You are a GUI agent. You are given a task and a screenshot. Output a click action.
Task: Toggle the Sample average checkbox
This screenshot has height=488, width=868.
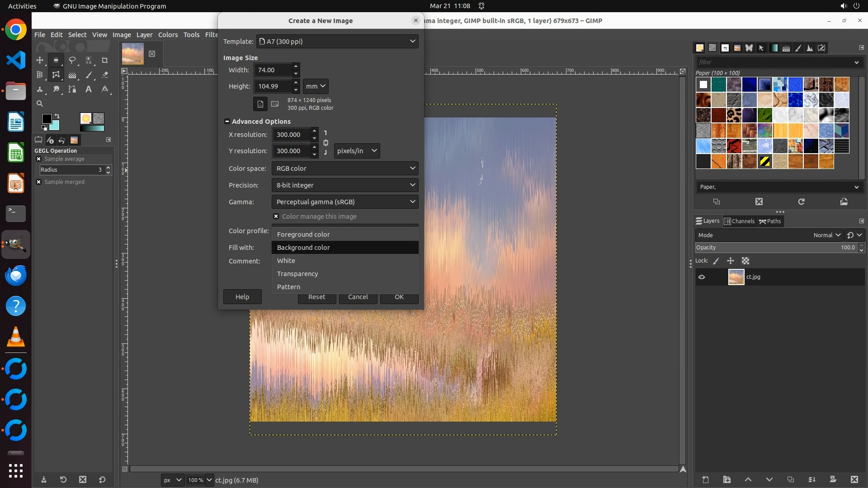click(x=39, y=159)
